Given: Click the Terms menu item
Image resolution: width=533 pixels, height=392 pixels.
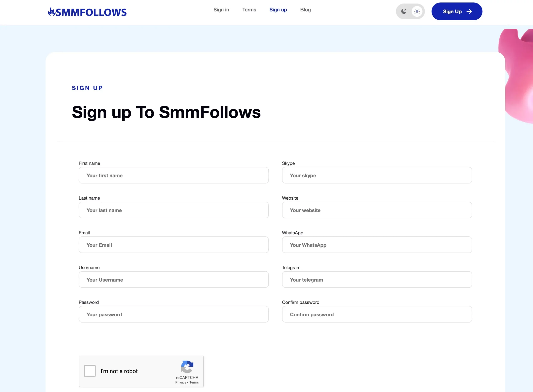Looking at the screenshot, I should point(248,10).
